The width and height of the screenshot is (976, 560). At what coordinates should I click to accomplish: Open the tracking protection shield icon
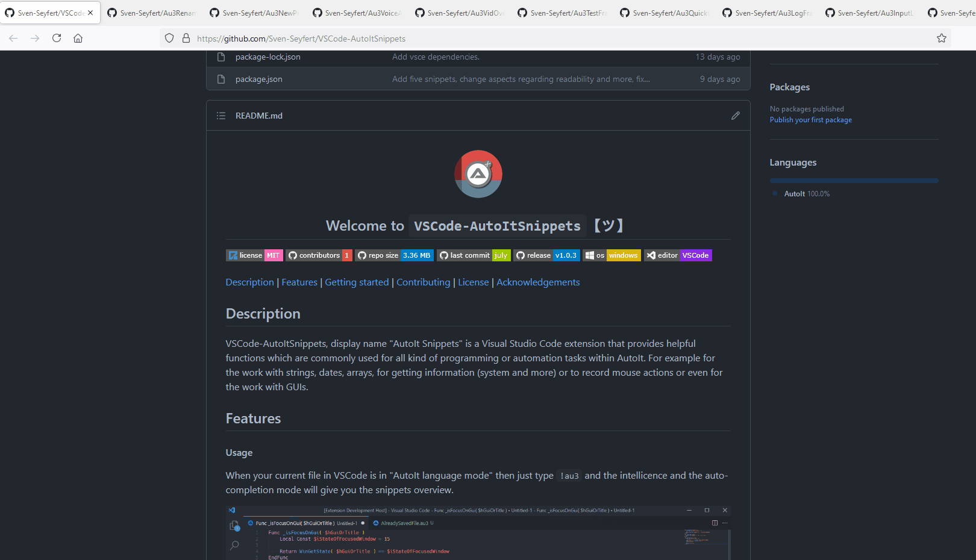coord(169,38)
